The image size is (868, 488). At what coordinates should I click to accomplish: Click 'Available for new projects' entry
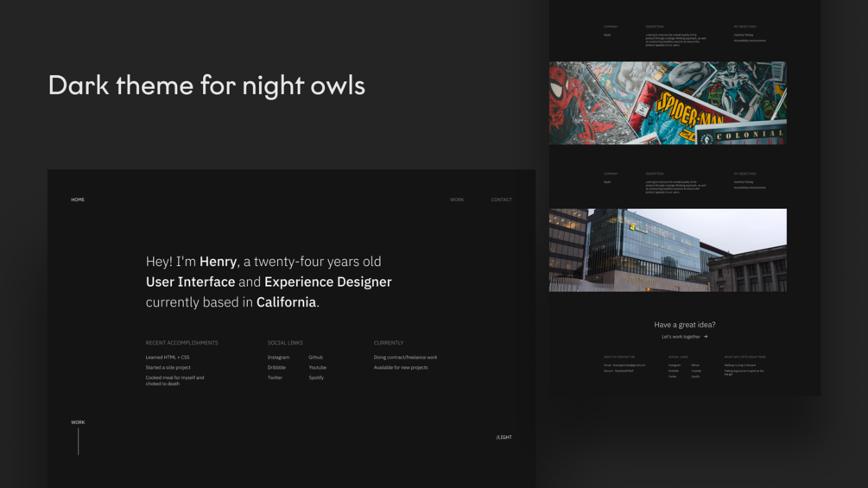coord(401,367)
